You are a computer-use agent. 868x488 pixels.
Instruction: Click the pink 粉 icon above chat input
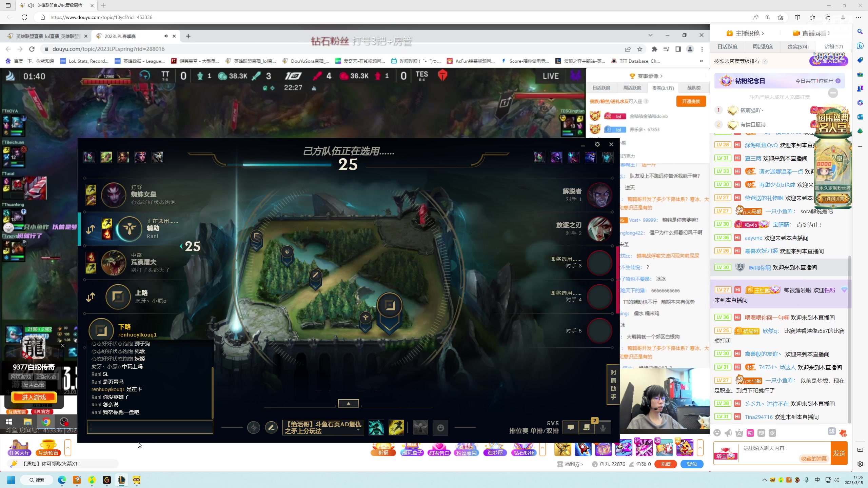[x=750, y=433]
